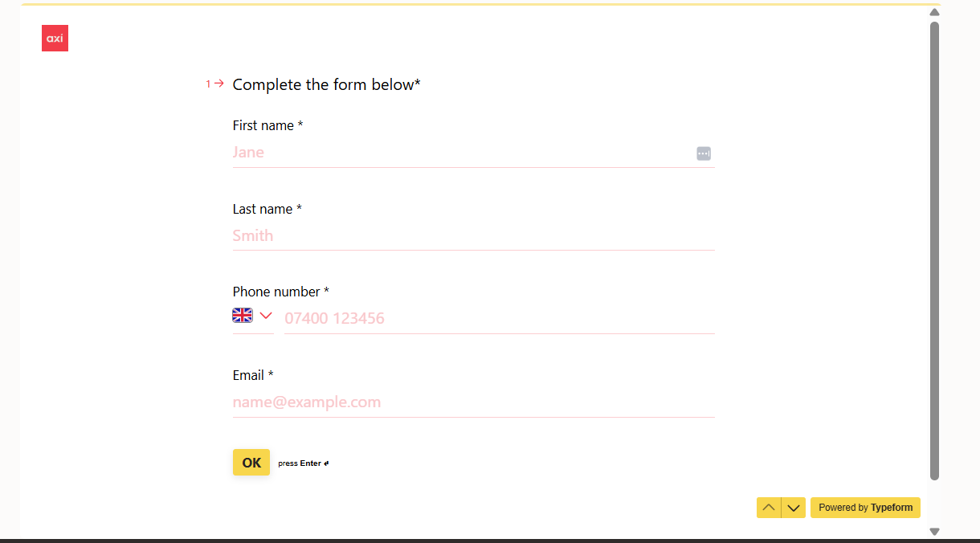Click the 'Complete the form below' heading

[x=326, y=84]
